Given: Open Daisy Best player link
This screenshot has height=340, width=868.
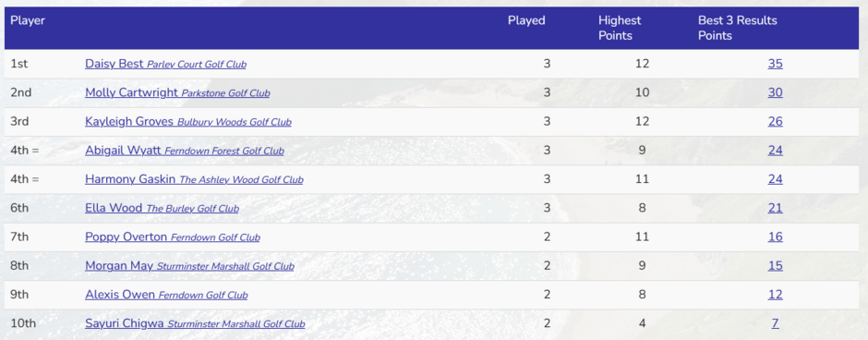Looking at the screenshot, I should pyautogui.click(x=165, y=65).
